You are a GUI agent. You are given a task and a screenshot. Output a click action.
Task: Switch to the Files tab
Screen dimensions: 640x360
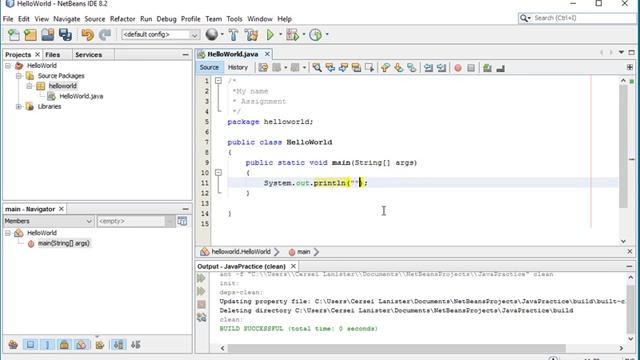click(53, 55)
